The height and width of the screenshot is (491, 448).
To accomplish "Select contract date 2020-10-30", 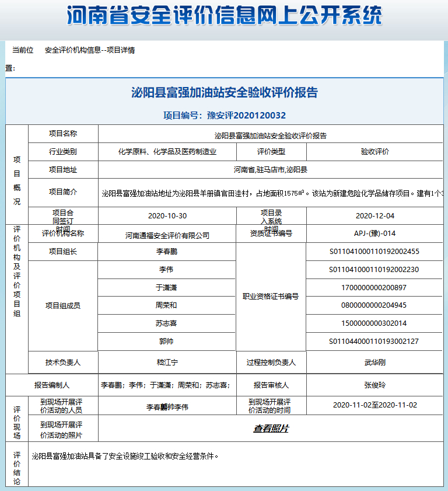I will 167,216.
